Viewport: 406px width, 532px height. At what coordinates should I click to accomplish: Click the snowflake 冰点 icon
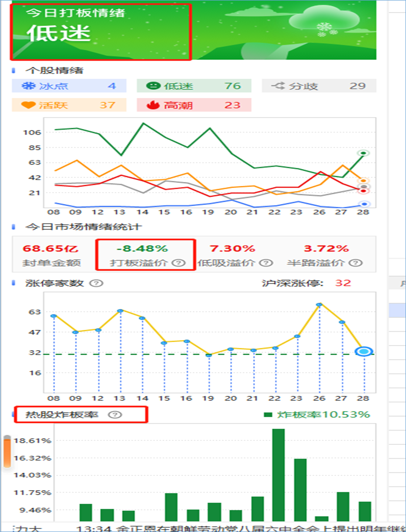click(x=29, y=86)
